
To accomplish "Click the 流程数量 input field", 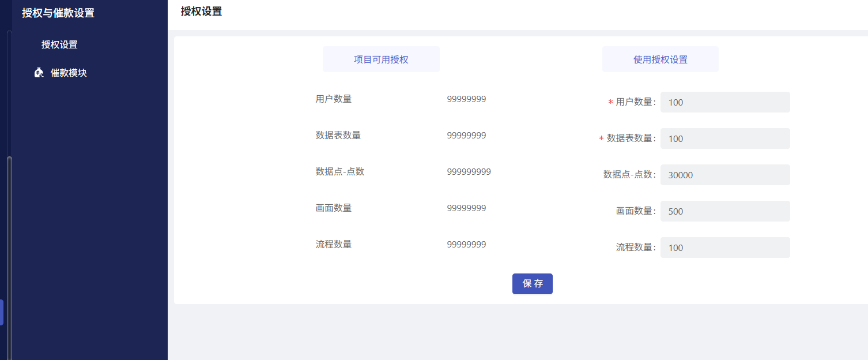I will (x=725, y=247).
